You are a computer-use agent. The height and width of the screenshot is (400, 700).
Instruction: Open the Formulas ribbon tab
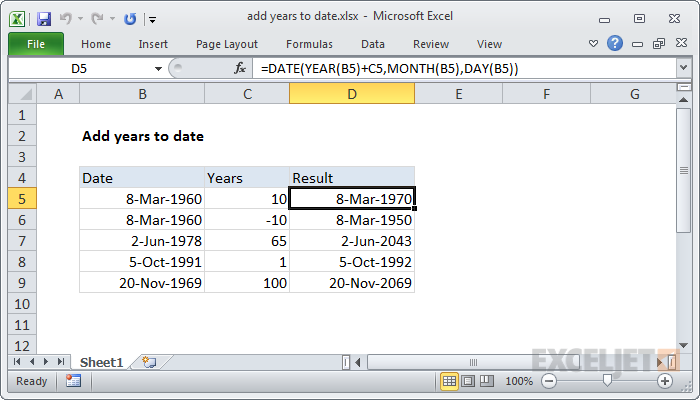coord(309,44)
